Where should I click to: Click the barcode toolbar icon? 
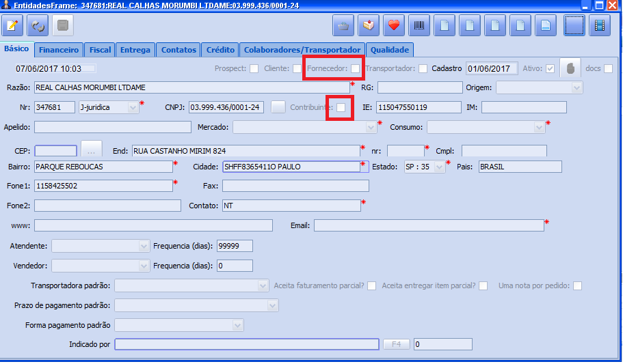tap(419, 26)
